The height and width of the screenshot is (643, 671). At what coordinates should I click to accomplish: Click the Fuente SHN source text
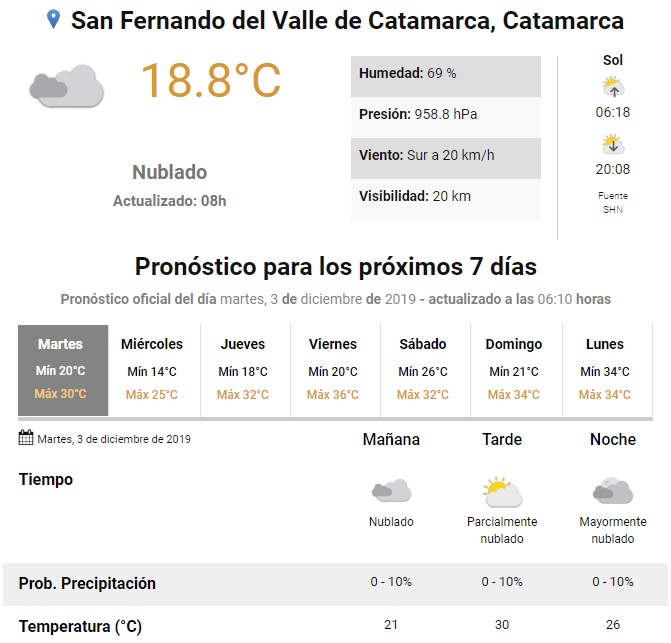click(x=613, y=202)
